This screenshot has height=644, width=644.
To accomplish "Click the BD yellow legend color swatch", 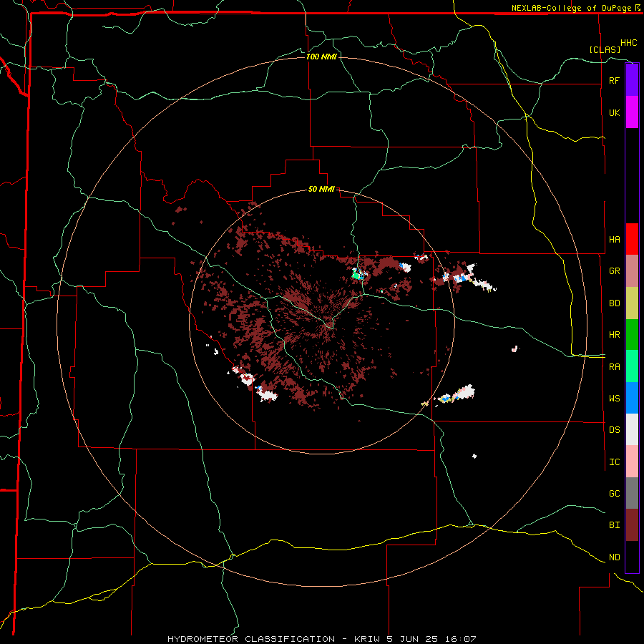I will (x=632, y=303).
